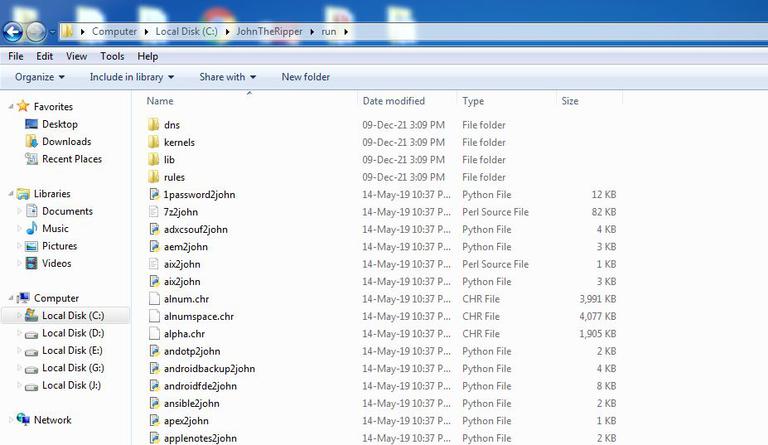
Task: Sort by the Type column header
Action: (x=473, y=101)
